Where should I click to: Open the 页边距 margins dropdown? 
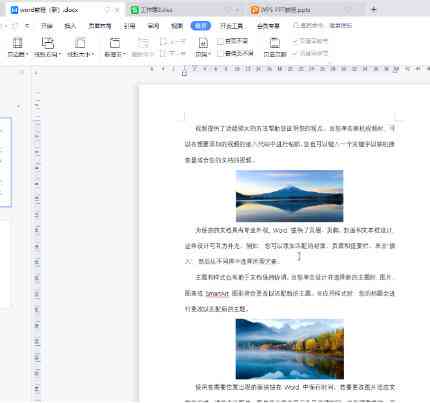coord(18,47)
